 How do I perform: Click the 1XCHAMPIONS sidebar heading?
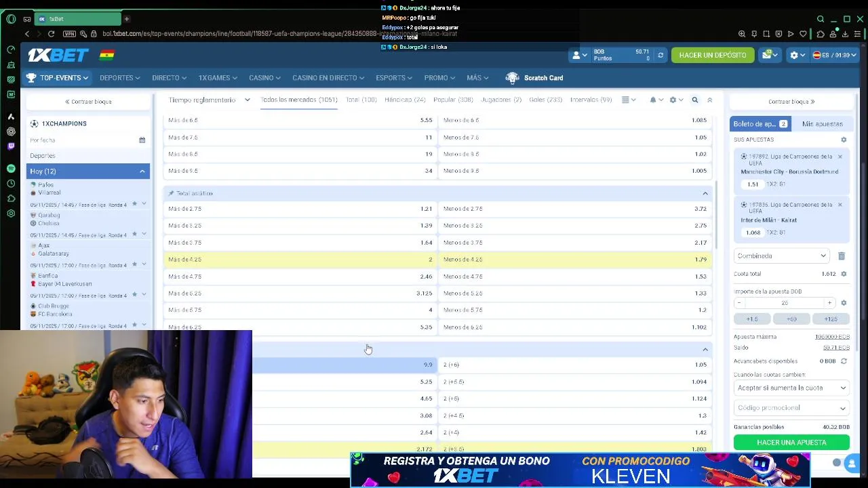(x=64, y=123)
